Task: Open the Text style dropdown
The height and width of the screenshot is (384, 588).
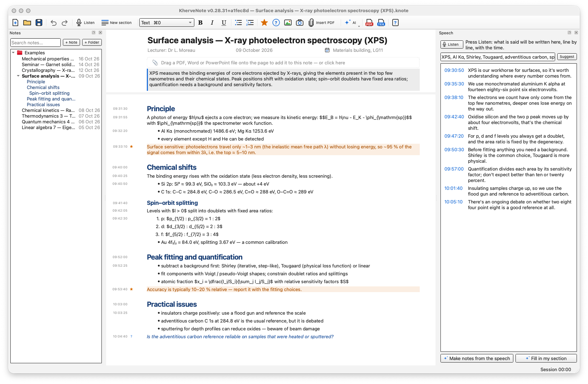Action: point(167,23)
